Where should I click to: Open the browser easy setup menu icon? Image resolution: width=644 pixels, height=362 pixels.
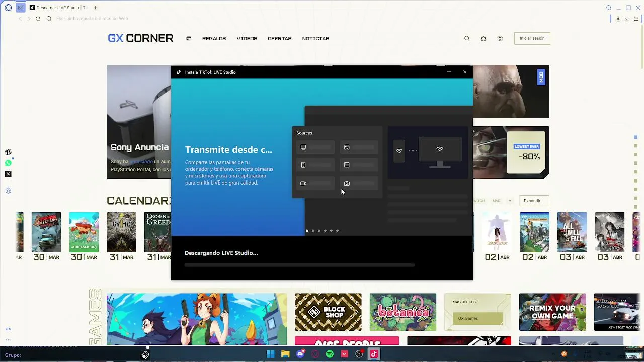(636, 19)
